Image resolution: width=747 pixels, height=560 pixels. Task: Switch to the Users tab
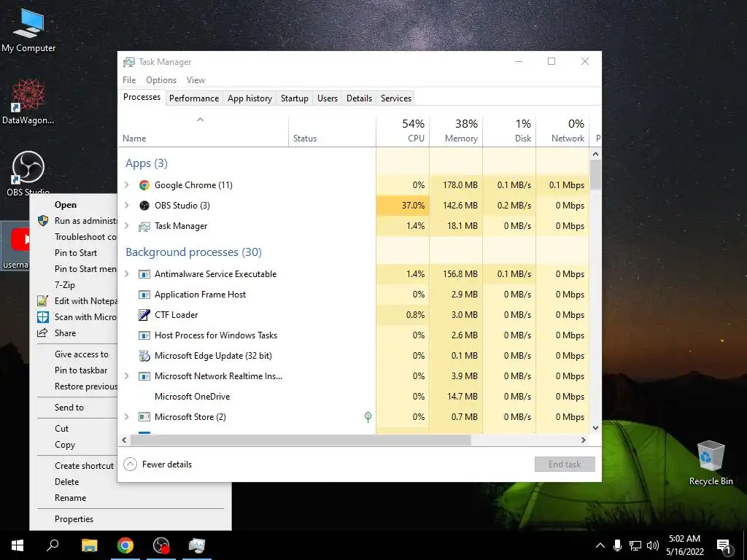tap(328, 98)
